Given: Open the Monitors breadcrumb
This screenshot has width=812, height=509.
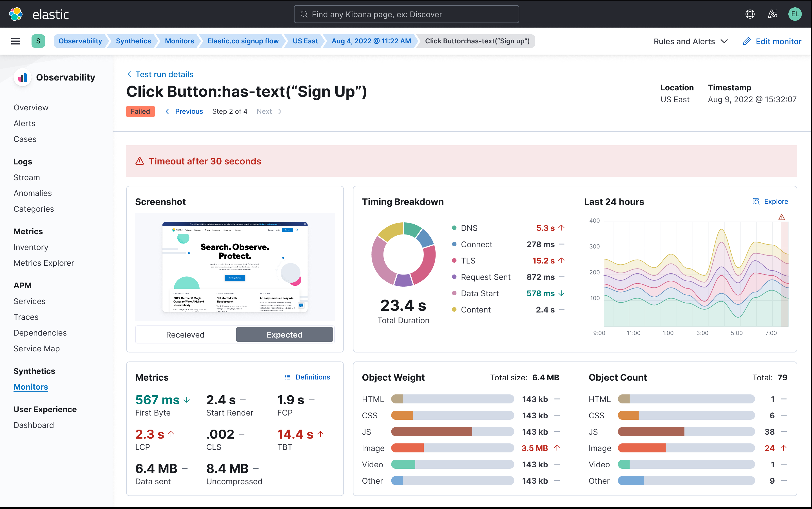Looking at the screenshot, I should [179, 41].
